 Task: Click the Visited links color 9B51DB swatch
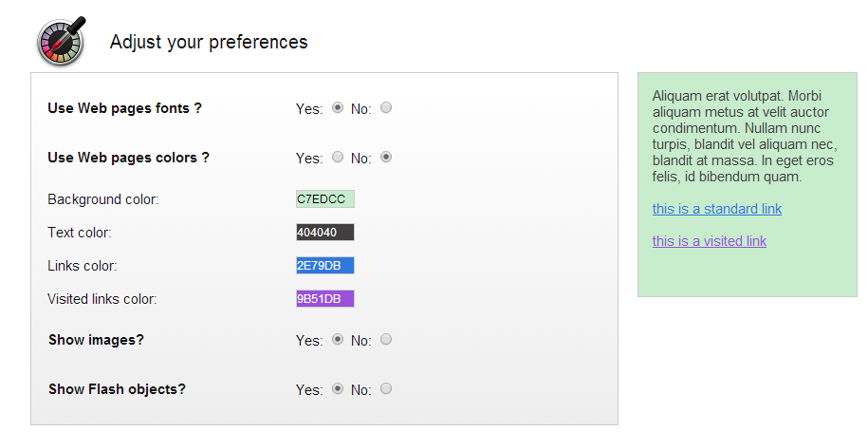tap(325, 299)
